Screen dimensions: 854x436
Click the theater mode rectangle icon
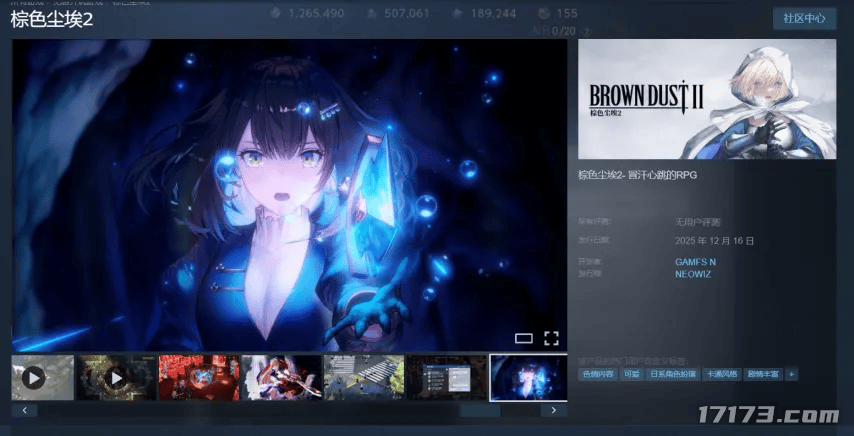(x=524, y=338)
